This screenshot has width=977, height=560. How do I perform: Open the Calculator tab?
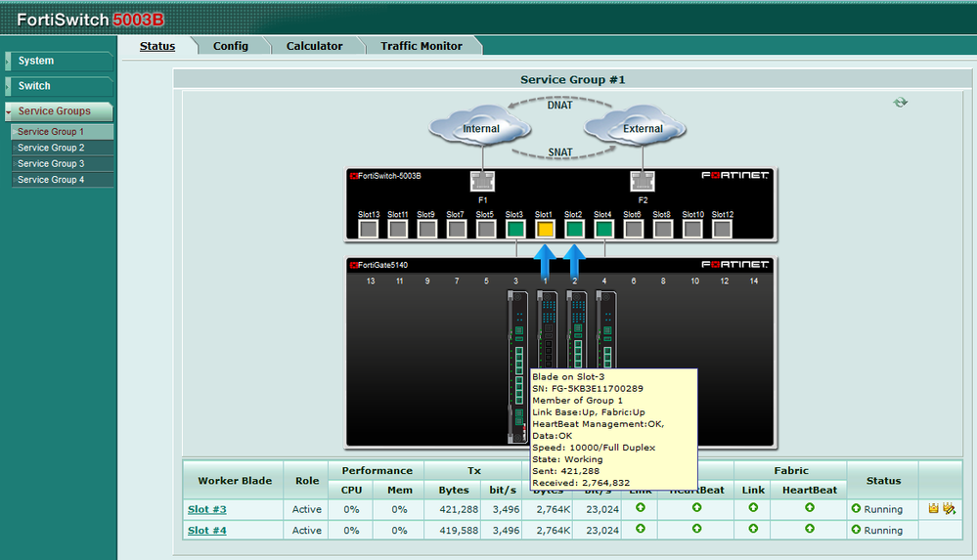point(314,46)
